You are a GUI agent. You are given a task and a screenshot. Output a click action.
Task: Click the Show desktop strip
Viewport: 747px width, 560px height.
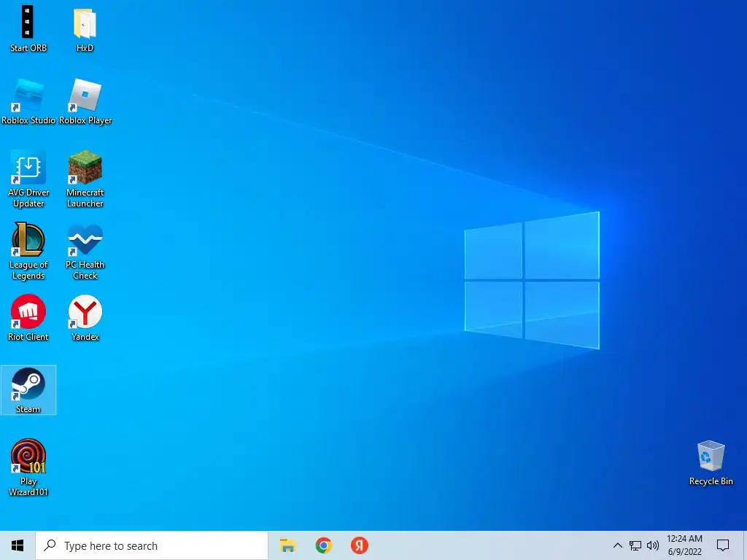745,545
